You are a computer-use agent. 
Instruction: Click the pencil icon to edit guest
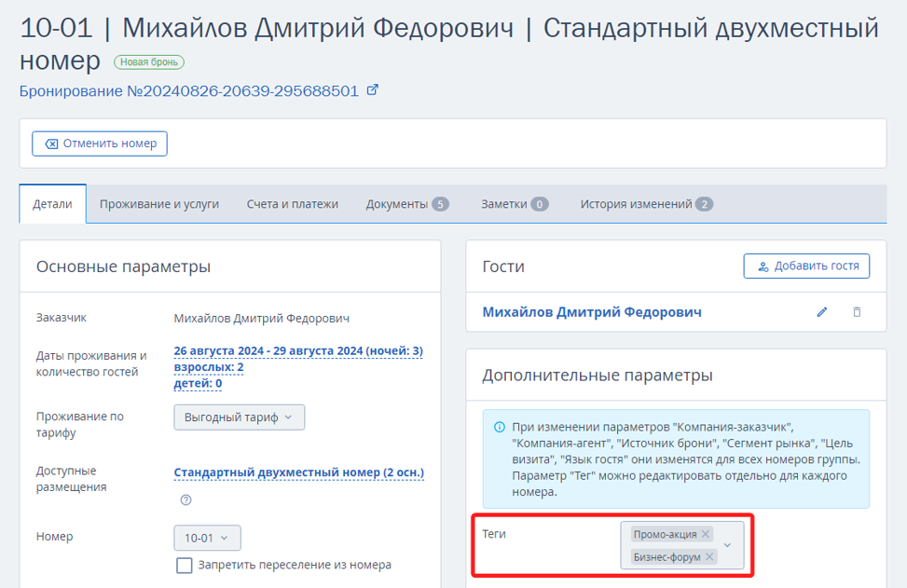pos(822,312)
